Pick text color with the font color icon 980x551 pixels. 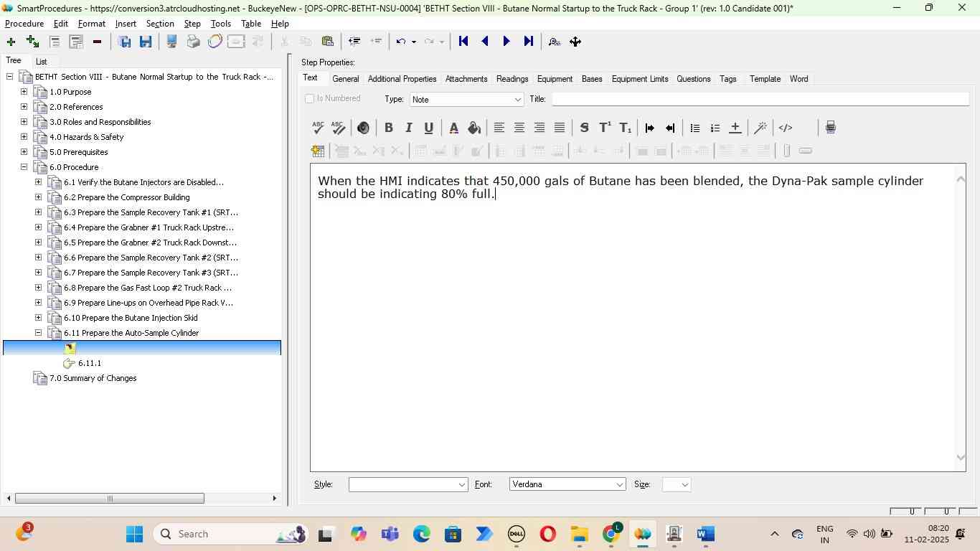coord(453,128)
